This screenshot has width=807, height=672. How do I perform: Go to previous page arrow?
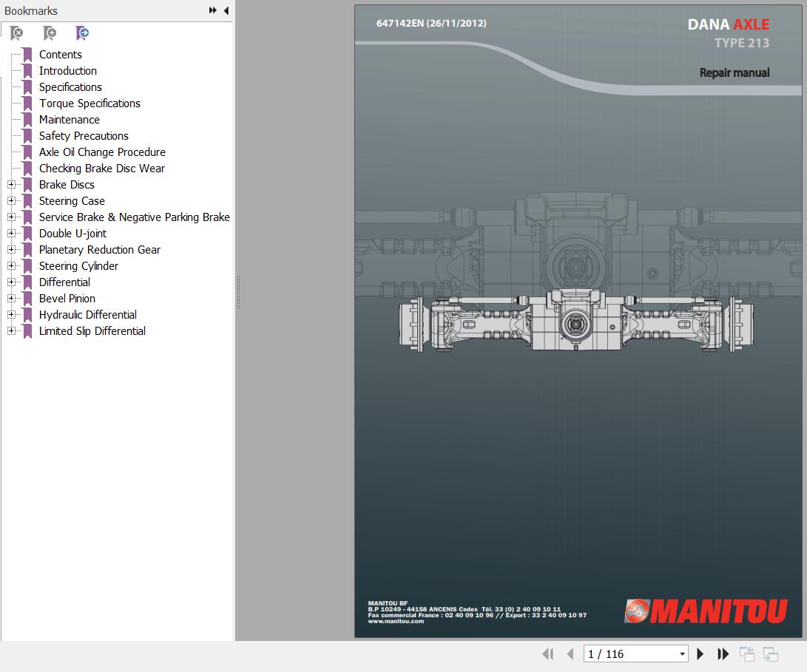pos(570,654)
